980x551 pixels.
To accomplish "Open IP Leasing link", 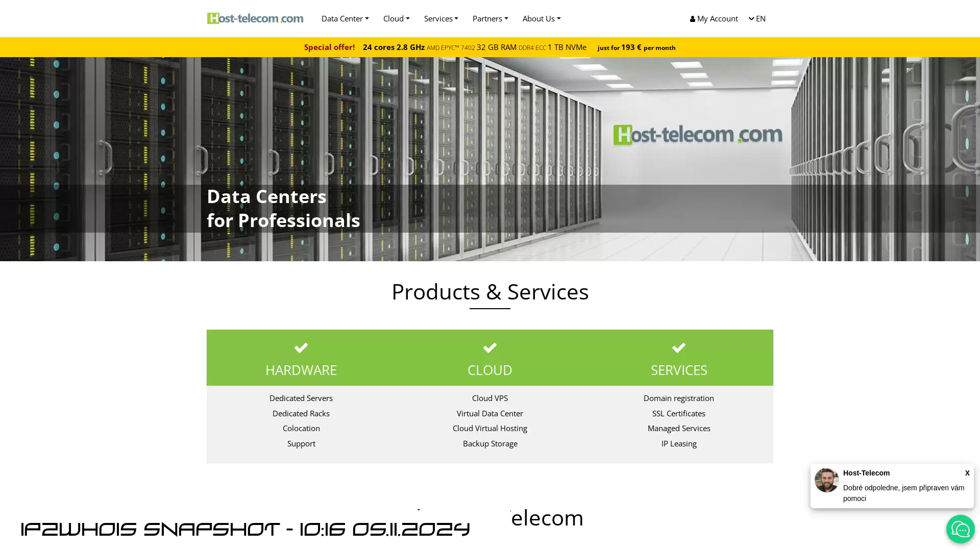I will pos(679,443).
